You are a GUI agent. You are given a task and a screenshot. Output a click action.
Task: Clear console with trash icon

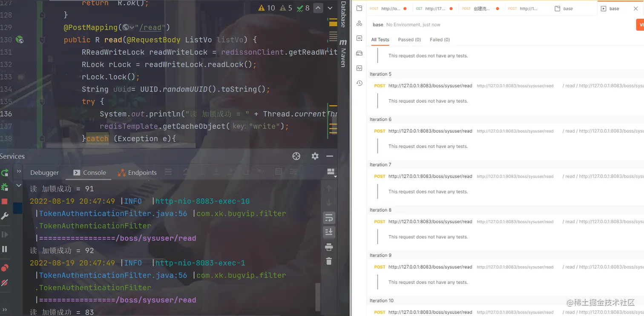point(329,261)
